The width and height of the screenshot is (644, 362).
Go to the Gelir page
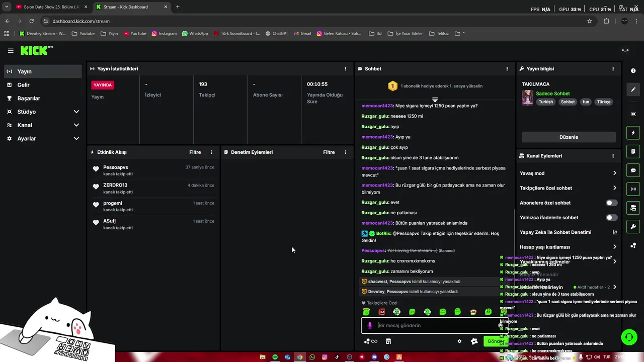point(43,85)
